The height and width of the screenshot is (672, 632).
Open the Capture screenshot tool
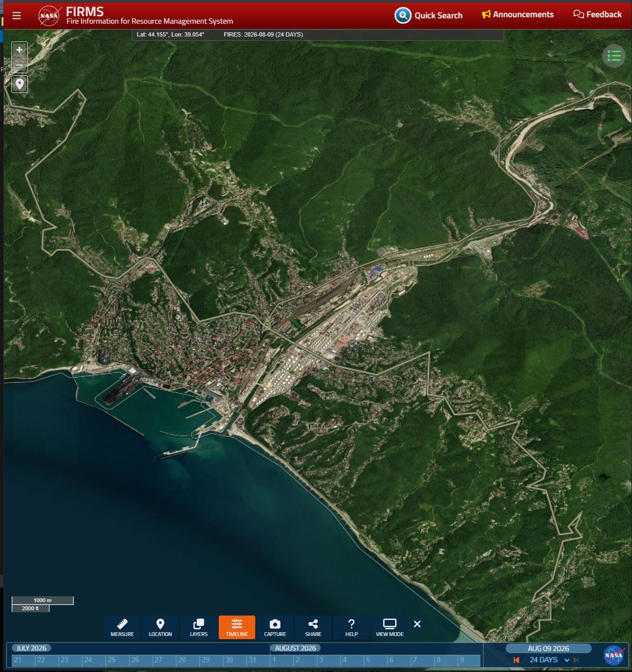click(x=275, y=627)
